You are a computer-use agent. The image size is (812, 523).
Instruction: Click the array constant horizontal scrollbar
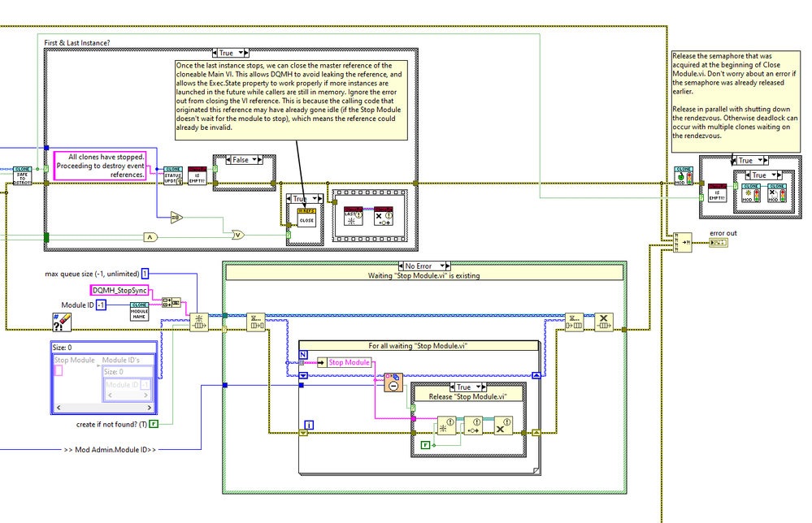(x=103, y=408)
